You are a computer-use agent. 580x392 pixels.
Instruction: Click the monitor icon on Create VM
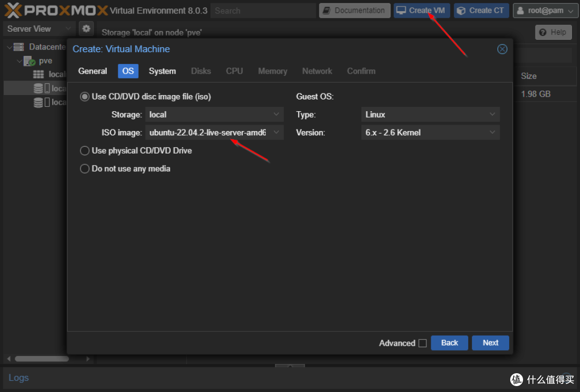[401, 10]
